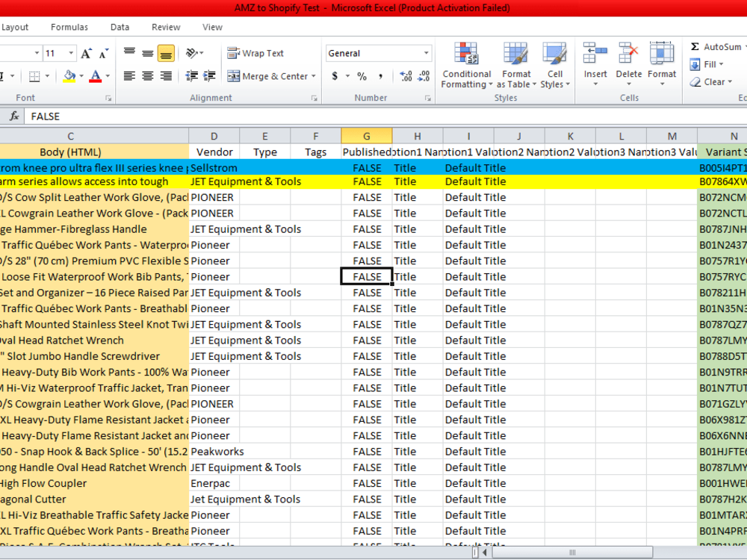Image resolution: width=747 pixels, height=560 pixels.
Task: Click the High Flow Coupler cell
Action: point(94,483)
